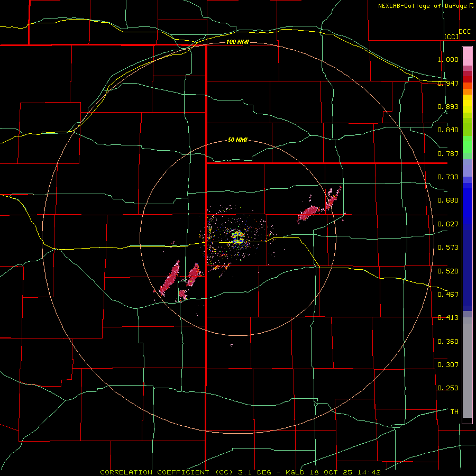Click the radar site clutter at the ring center
This screenshot has height=476, width=476.
point(237,236)
